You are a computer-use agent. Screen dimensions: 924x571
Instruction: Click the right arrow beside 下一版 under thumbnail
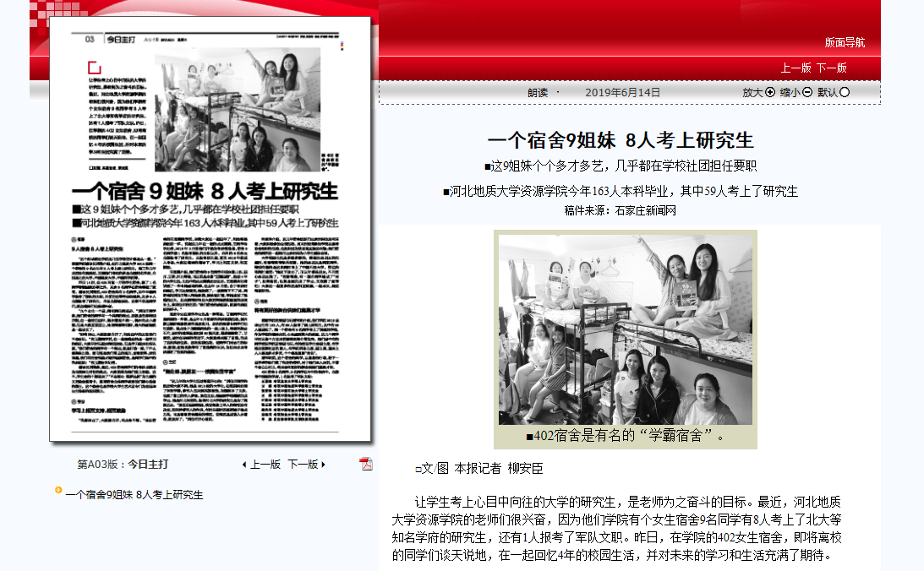tap(323, 465)
